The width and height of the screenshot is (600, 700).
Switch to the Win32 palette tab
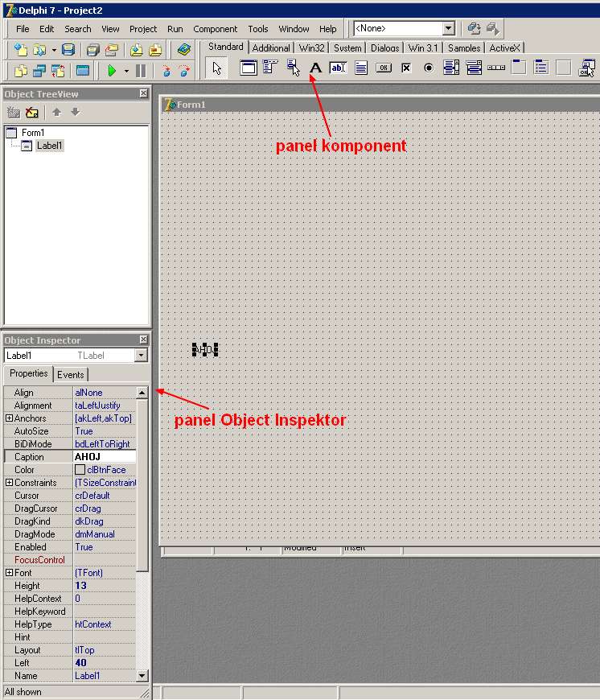point(311,47)
